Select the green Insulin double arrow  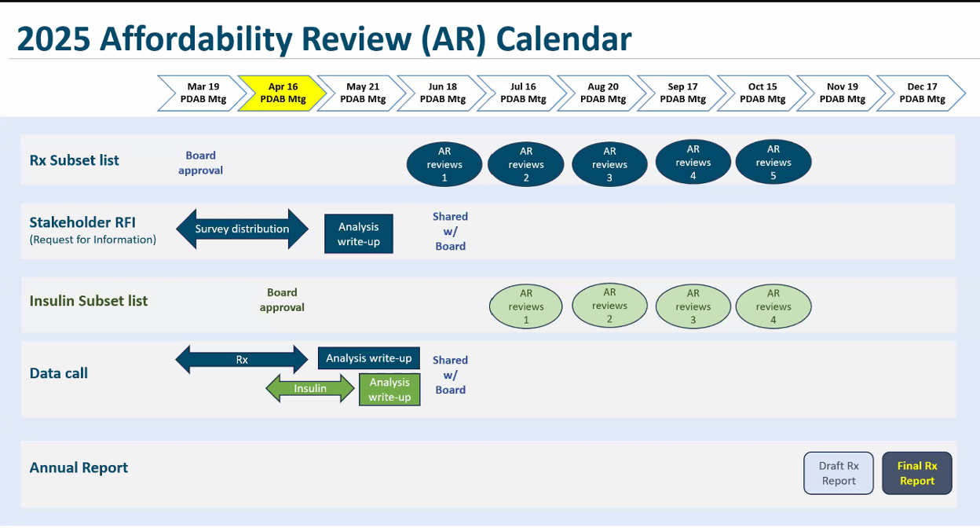[x=310, y=388]
